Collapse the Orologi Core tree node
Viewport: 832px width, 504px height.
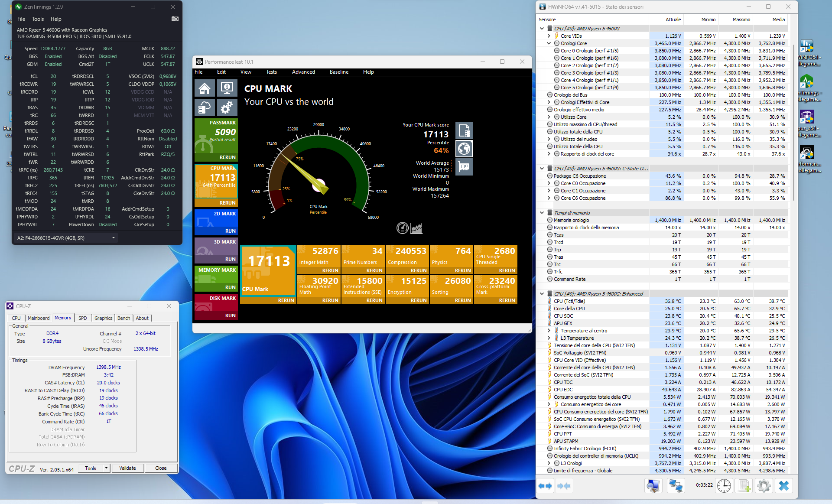coord(549,43)
